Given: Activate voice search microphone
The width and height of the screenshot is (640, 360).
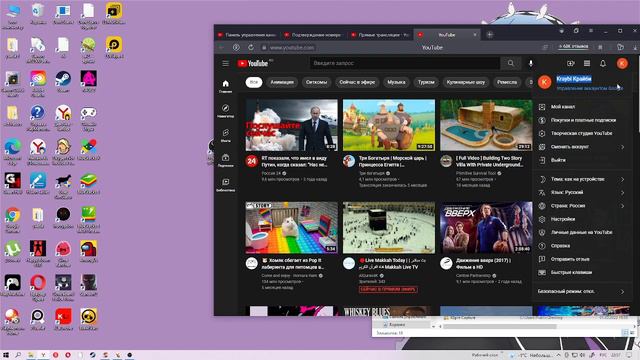Looking at the screenshot, I should coord(531,63).
